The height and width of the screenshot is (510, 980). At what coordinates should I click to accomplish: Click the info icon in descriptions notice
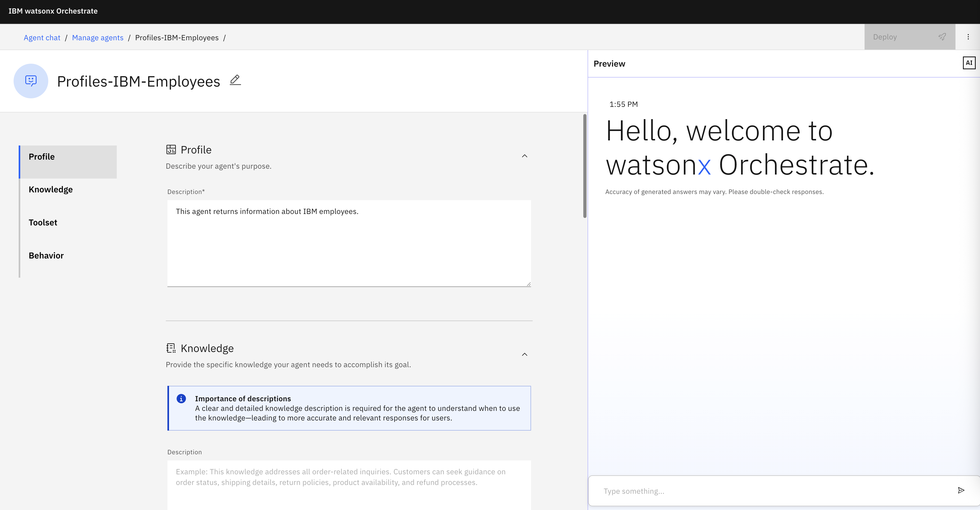(181, 398)
